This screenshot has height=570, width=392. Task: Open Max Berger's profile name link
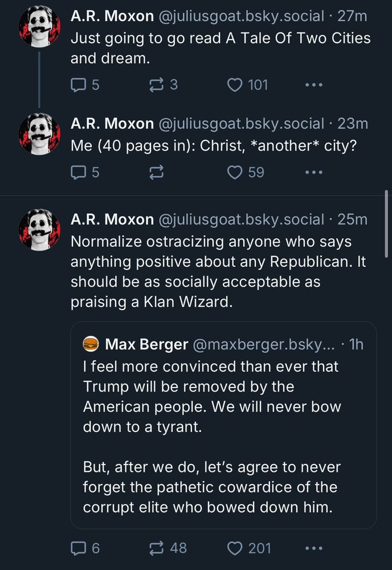click(x=146, y=344)
